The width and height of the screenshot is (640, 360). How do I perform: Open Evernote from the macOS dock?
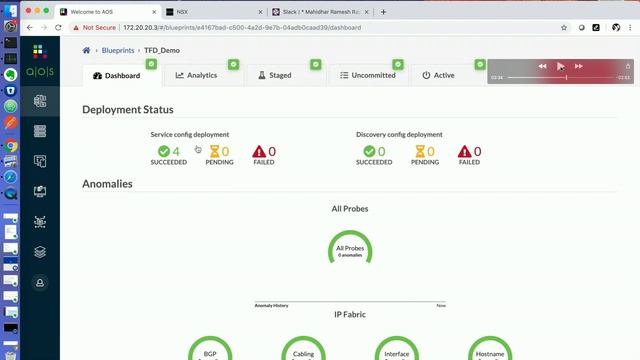pyautogui.click(x=11, y=74)
